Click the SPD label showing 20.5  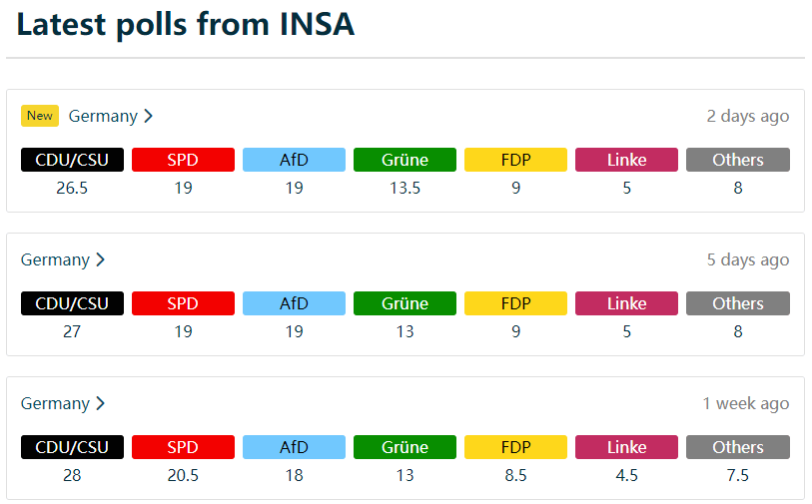(183, 447)
